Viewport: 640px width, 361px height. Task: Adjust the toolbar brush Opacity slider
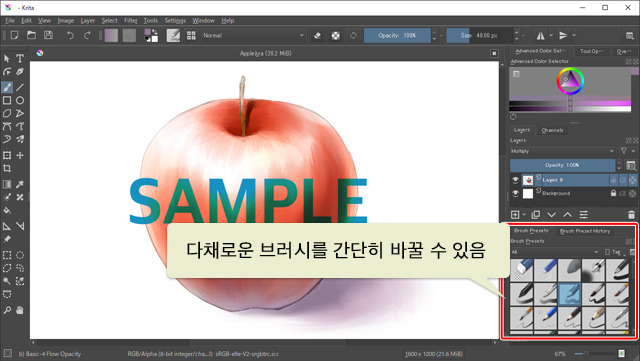click(397, 36)
